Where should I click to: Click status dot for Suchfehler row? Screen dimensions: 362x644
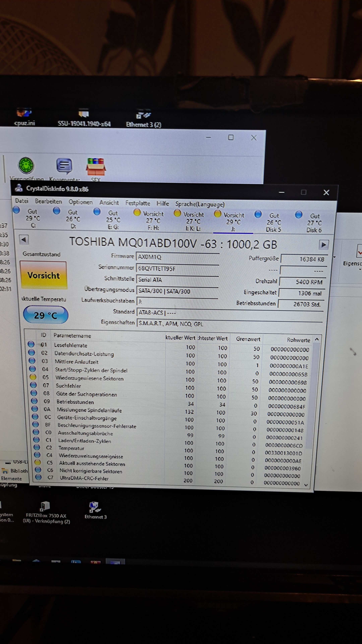(x=33, y=385)
